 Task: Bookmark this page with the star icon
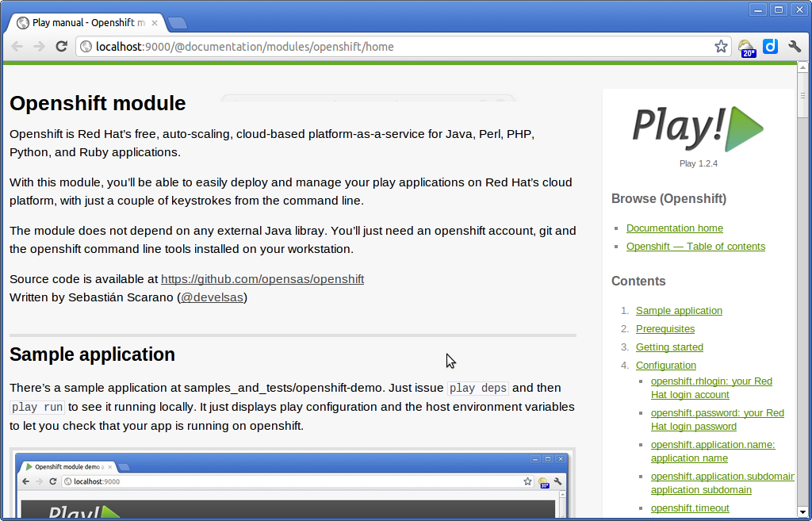721,47
